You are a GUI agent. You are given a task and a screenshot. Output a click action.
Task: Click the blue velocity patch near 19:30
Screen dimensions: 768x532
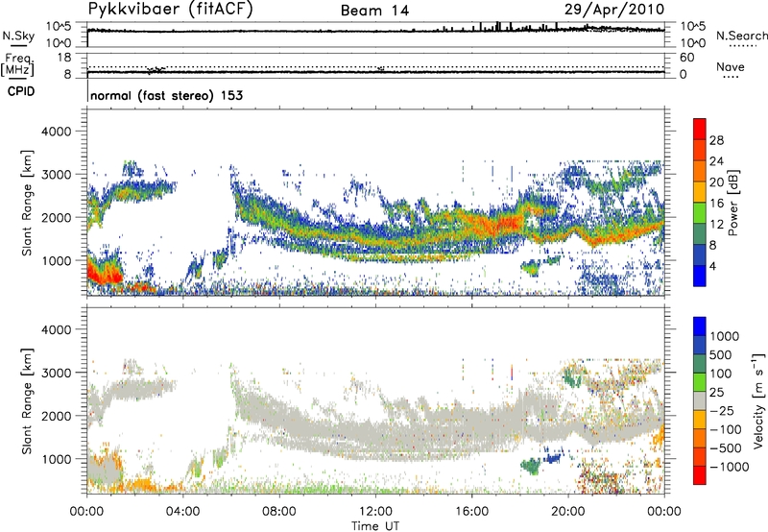coord(553,458)
